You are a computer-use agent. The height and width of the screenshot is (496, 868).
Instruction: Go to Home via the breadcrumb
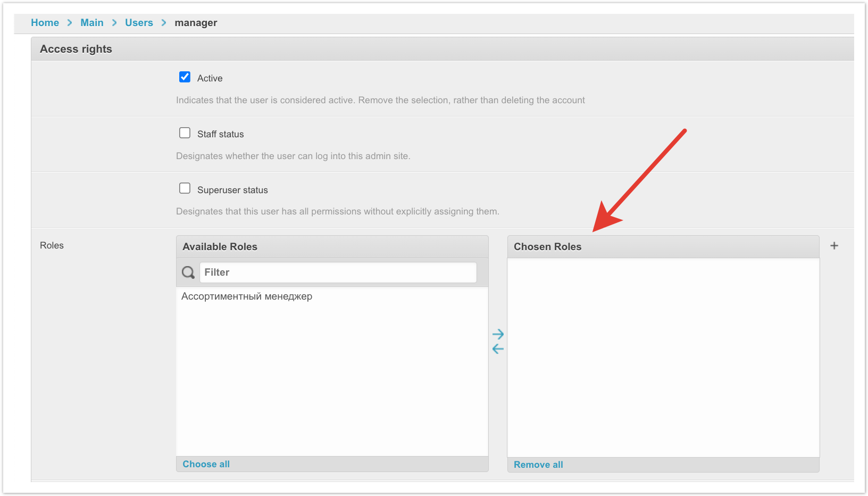[x=45, y=23]
